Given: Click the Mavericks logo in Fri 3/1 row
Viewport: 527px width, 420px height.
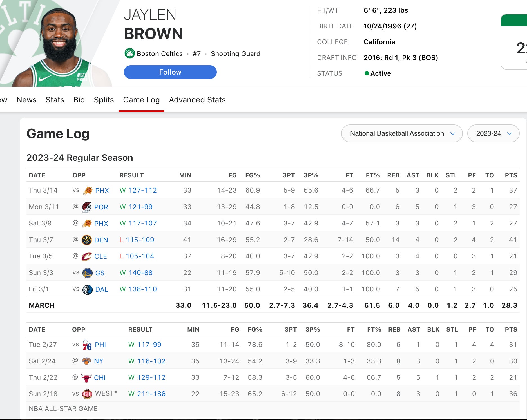Looking at the screenshot, I should (88, 289).
